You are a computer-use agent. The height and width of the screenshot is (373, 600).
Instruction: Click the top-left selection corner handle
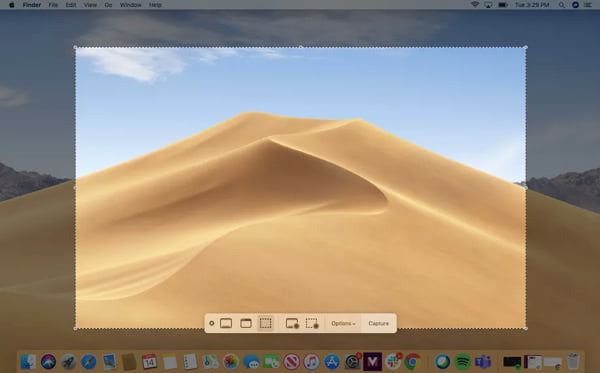[x=75, y=47]
